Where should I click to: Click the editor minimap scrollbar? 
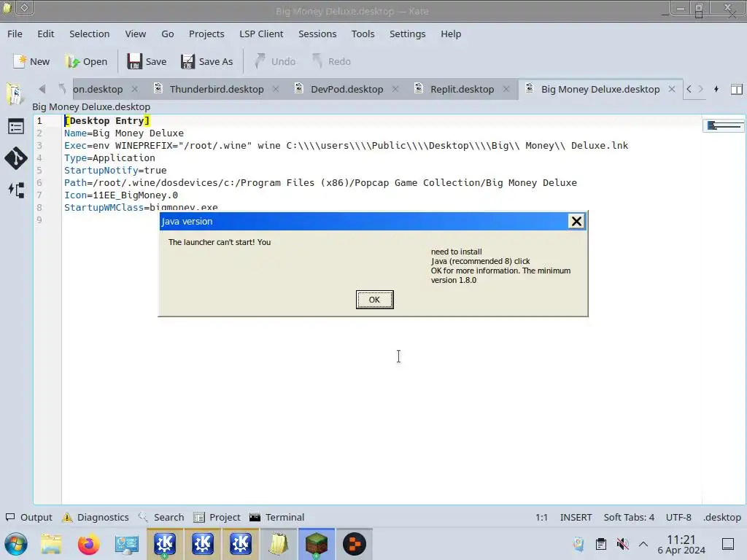tap(724, 125)
